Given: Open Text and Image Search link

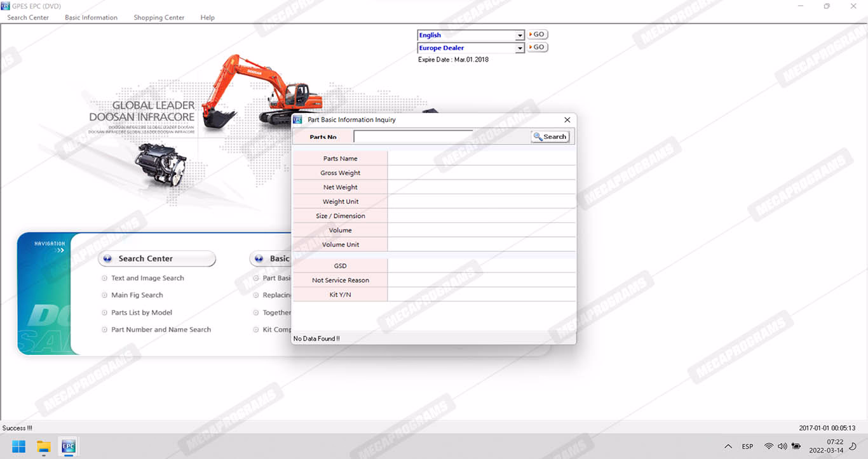Looking at the screenshot, I should (147, 278).
